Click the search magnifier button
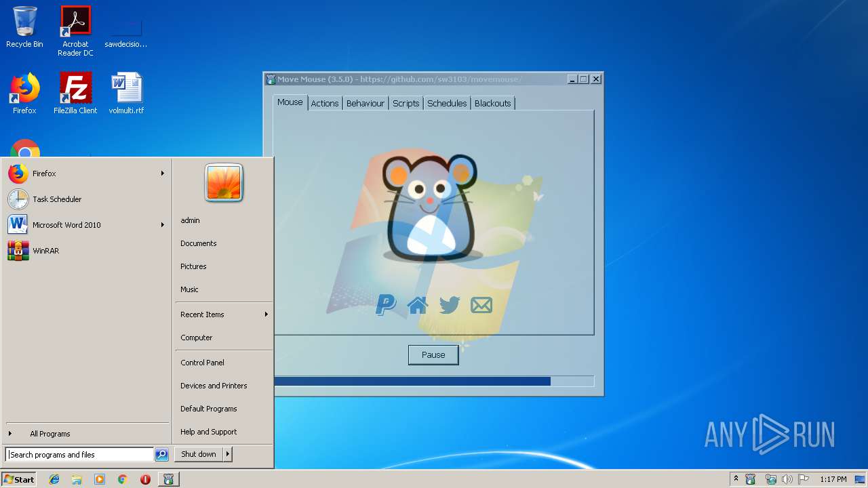This screenshot has width=868, height=488. 161,455
